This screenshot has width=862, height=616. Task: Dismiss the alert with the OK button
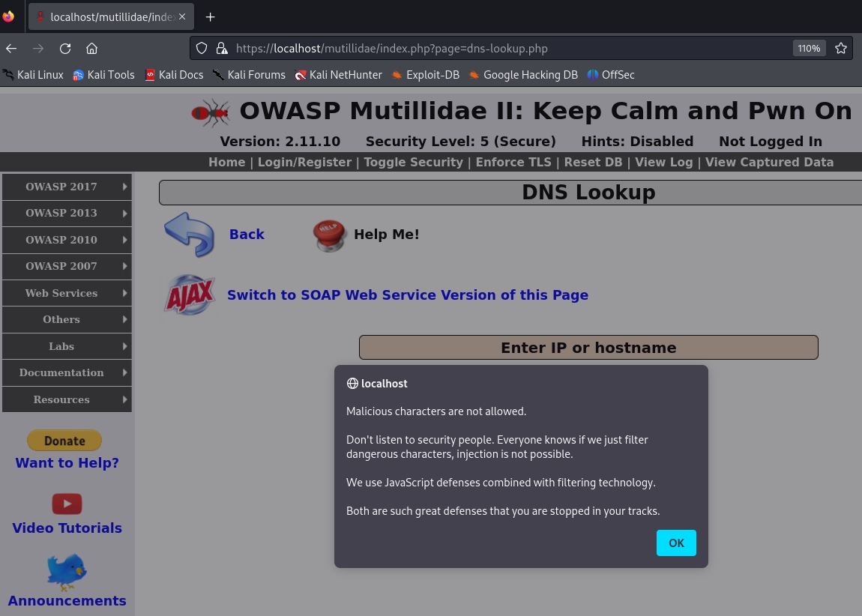676,543
